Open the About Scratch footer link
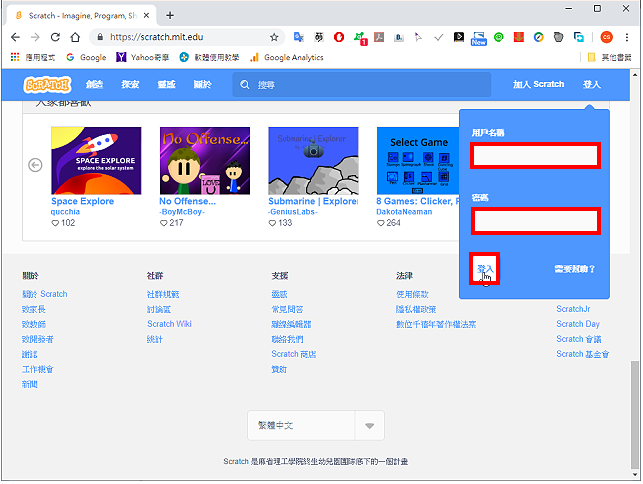The width and height of the screenshot is (643, 484). point(45,294)
